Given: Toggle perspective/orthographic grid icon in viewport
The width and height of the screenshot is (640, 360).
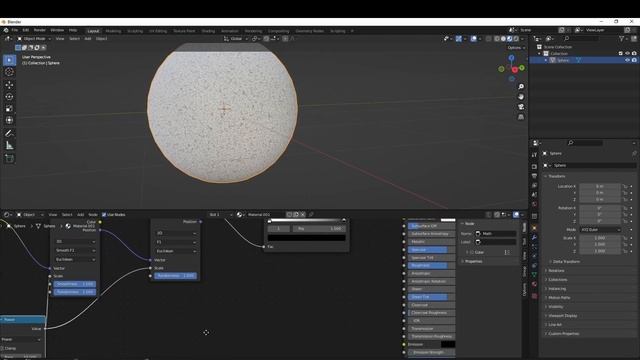Looking at the screenshot, I should [x=521, y=117].
